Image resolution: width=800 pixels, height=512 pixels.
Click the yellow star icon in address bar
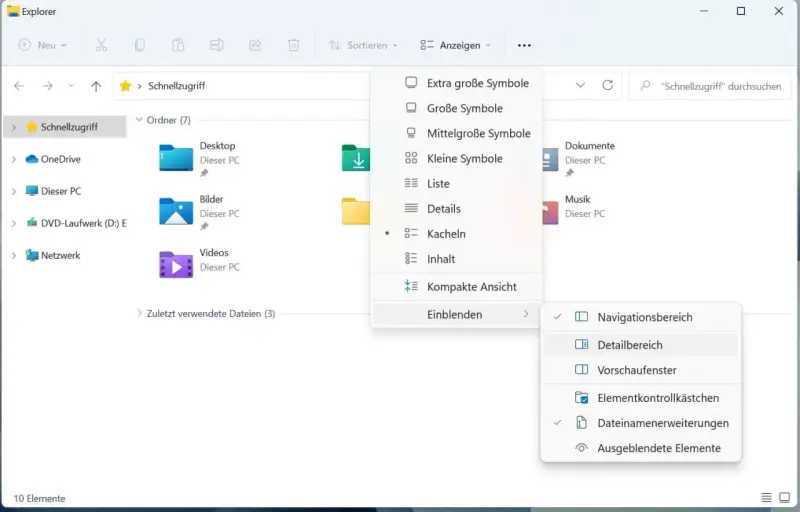[x=126, y=86]
